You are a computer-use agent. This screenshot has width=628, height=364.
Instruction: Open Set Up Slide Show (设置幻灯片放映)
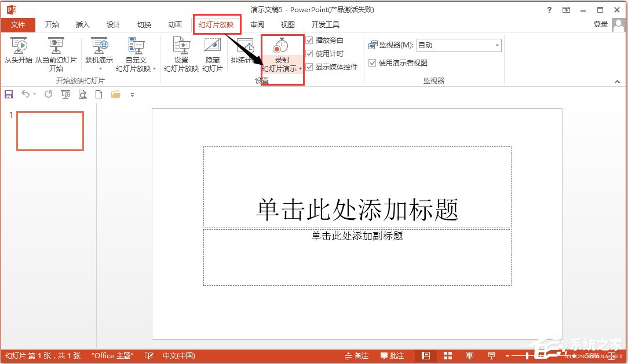pos(181,54)
